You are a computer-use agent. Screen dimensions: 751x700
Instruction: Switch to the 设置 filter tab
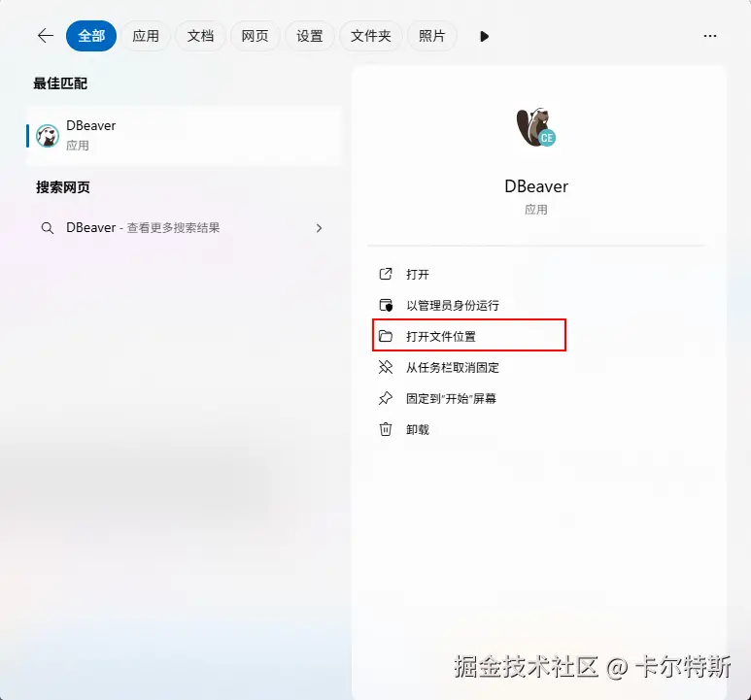coord(309,36)
